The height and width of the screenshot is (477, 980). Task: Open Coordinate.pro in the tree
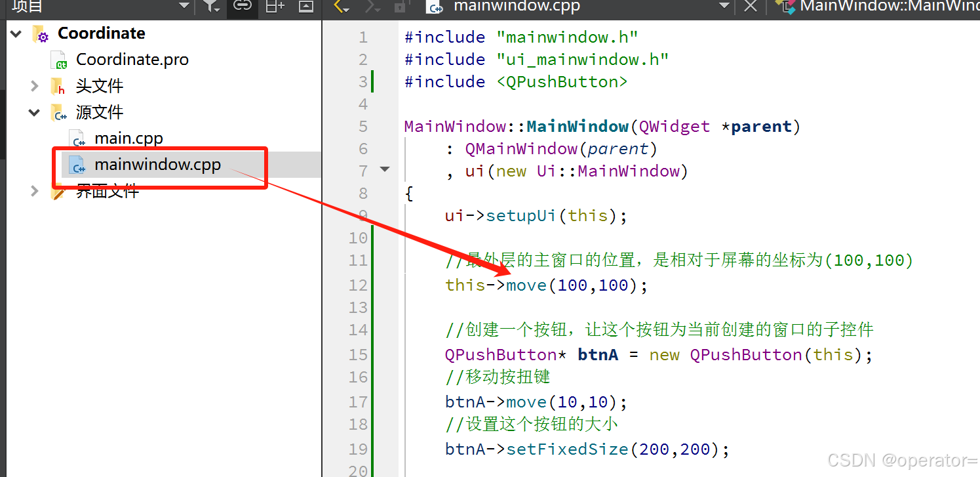pos(132,60)
